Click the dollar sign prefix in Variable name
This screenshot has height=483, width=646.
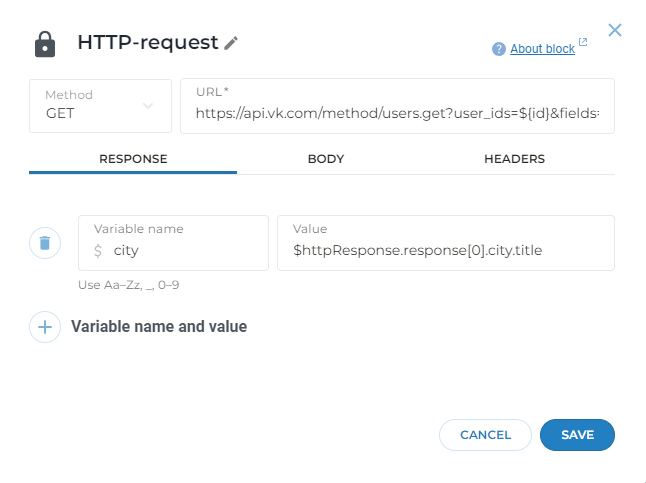[97, 251]
